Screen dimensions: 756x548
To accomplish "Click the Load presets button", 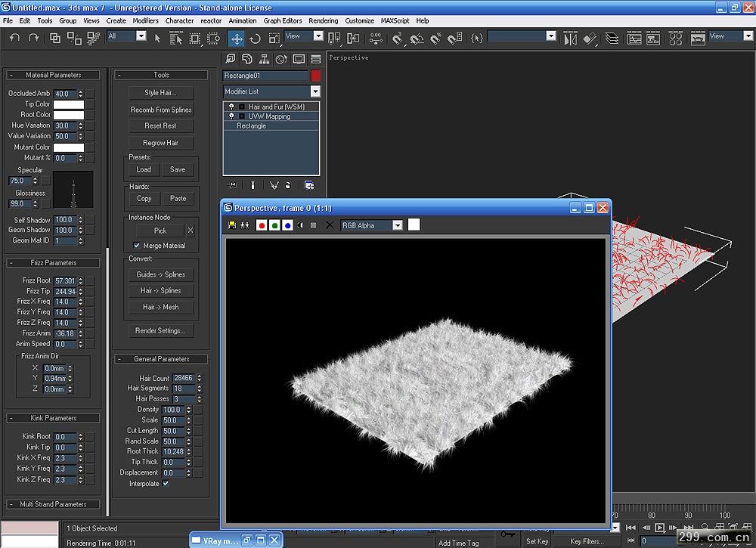I will (144, 169).
